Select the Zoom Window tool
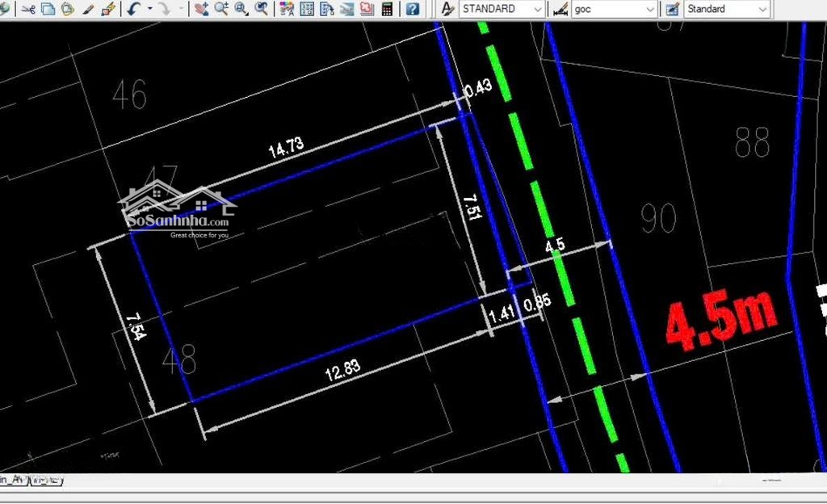This screenshot has height=504, width=827. [x=241, y=9]
